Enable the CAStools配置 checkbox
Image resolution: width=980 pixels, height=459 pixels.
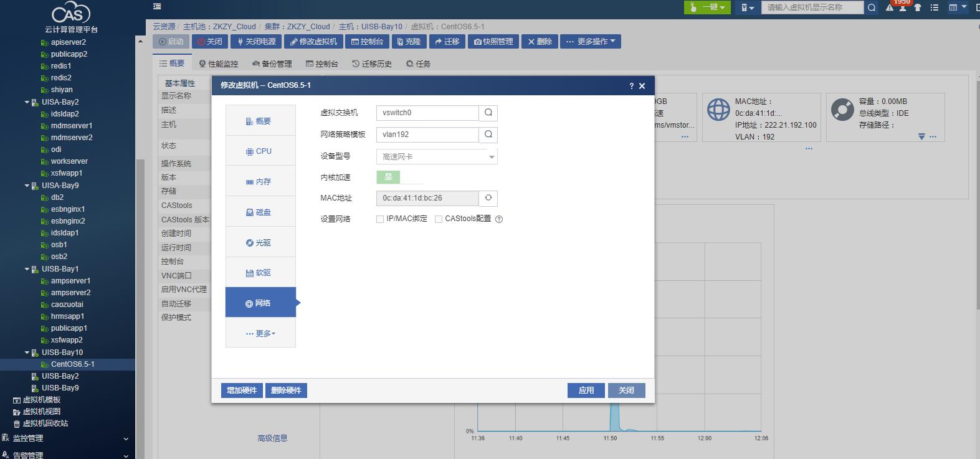tap(439, 219)
